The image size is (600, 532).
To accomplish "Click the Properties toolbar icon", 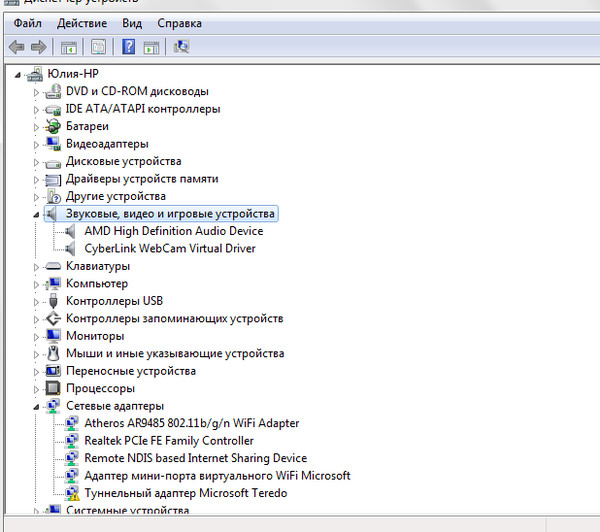I will [98, 47].
